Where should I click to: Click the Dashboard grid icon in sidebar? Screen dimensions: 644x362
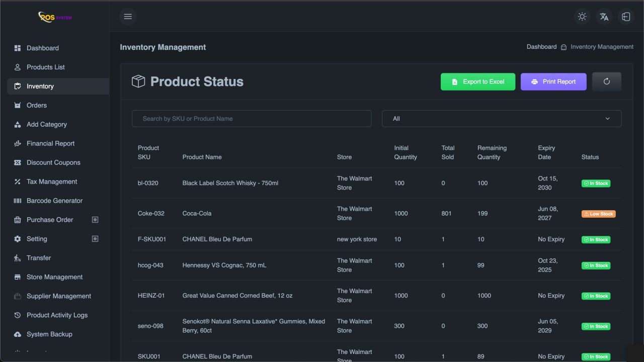tap(18, 48)
